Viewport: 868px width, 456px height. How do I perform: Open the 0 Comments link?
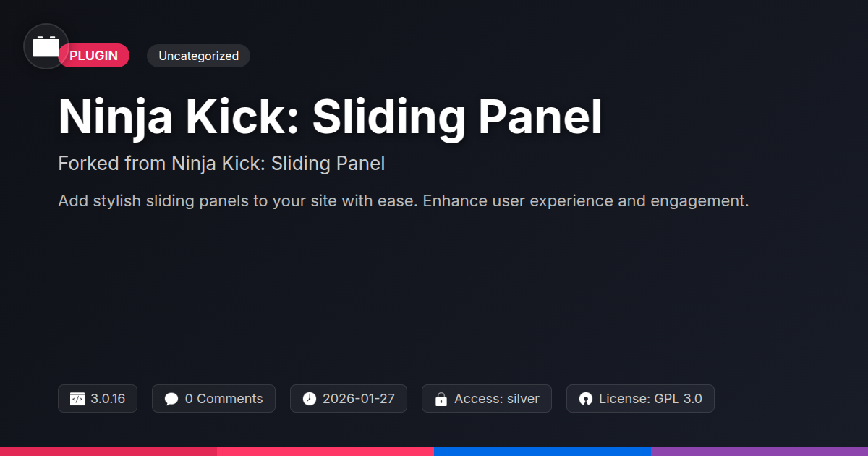click(x=224, y=399)
